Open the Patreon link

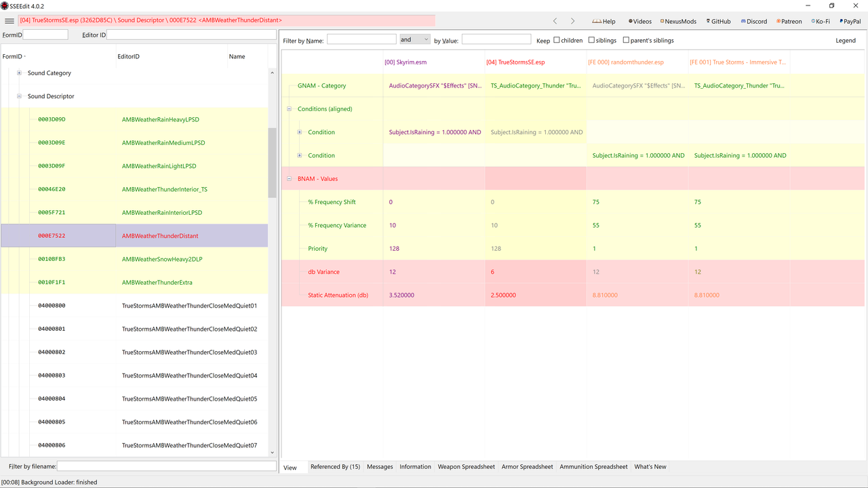789,21
